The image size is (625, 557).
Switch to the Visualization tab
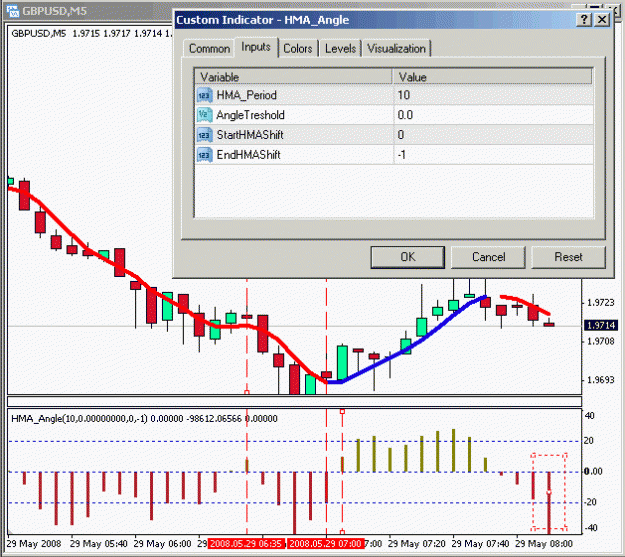click(397, 49)
